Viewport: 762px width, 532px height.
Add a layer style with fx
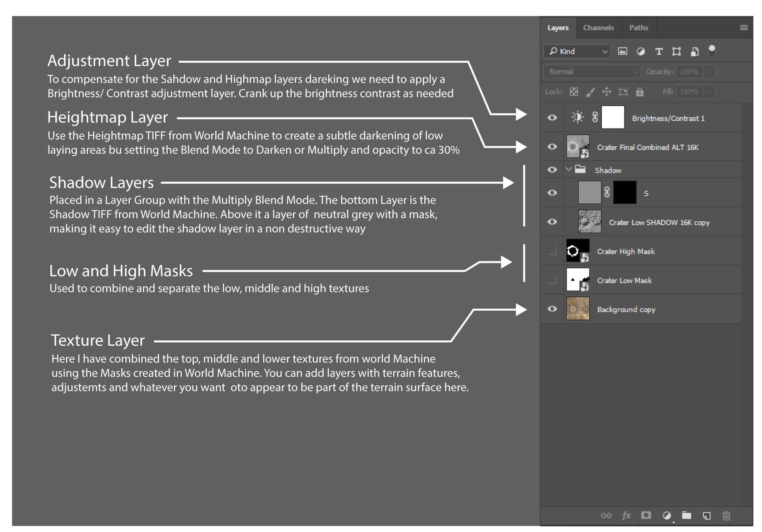coord(627,515)
